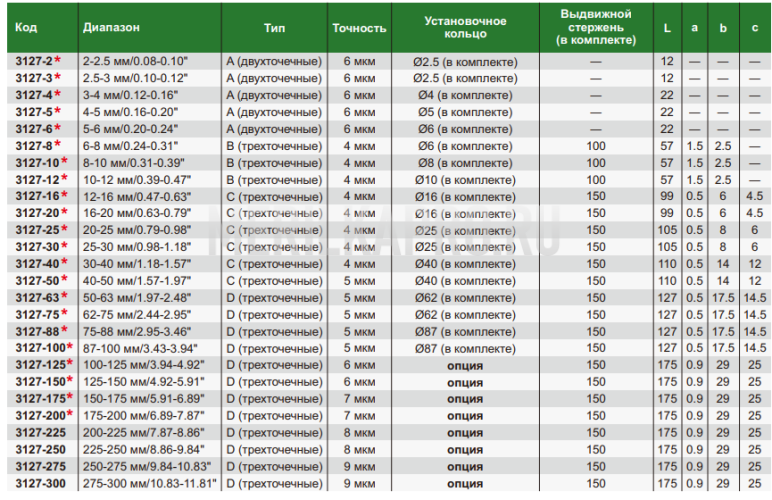Select code cell 3127-300
Image resolution: width=772 pixels, height=500 pixels.
40,483
